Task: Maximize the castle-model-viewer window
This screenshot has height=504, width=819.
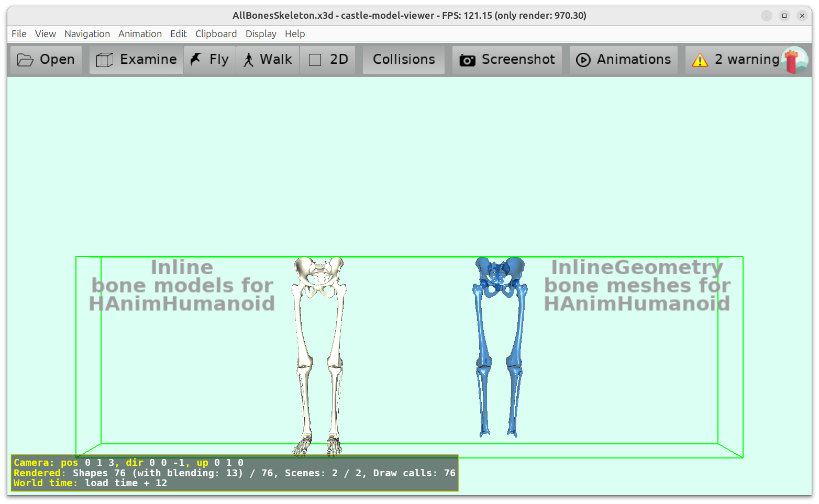Action: tap(784, 16)
